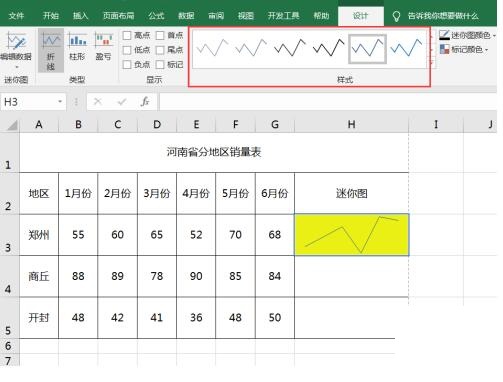The width and height of the screenshot is (503, 382).
Task: Click the cell containing 90
Action: pos(196,276)
